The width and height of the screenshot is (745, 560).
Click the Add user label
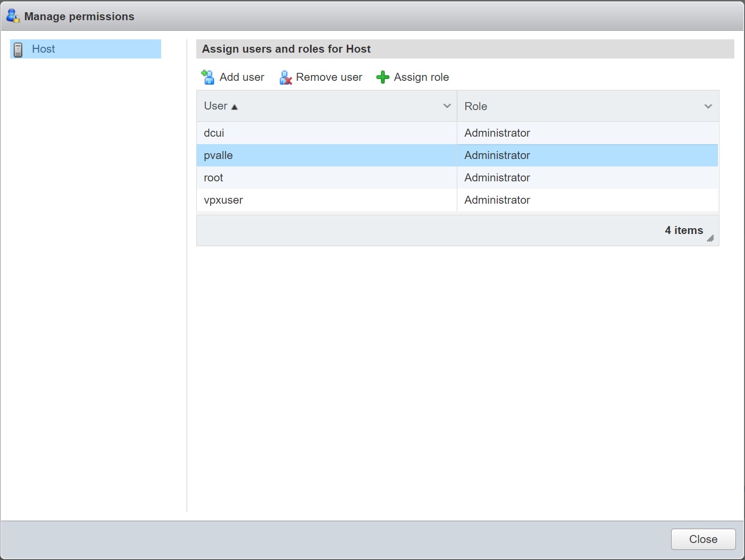[241, 77]
